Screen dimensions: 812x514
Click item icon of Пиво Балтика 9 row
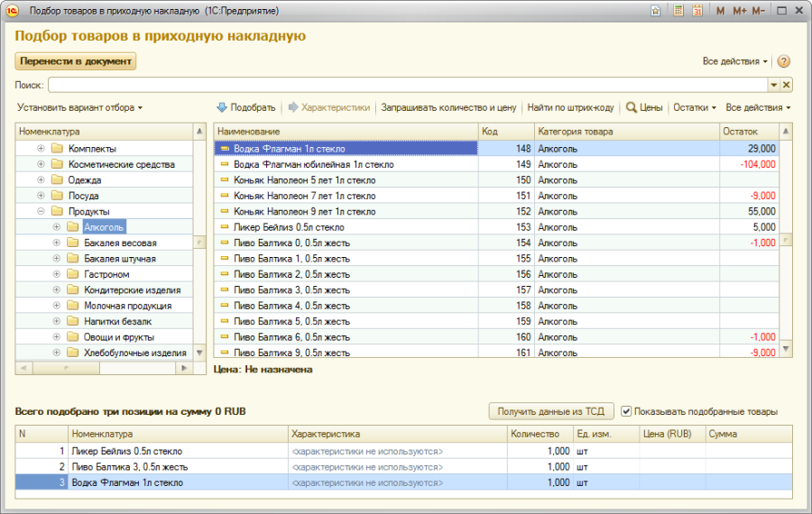[225, 353]
